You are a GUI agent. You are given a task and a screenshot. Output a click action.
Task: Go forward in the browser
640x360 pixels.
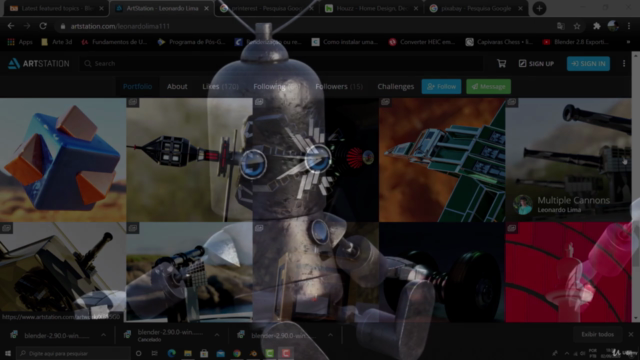(x=27, y=26)
